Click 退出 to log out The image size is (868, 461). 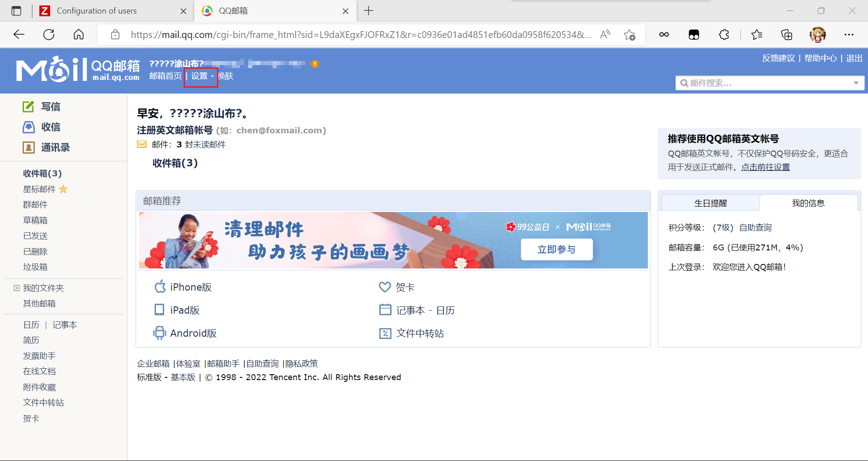pyautogui.click(x=854, y=58)
